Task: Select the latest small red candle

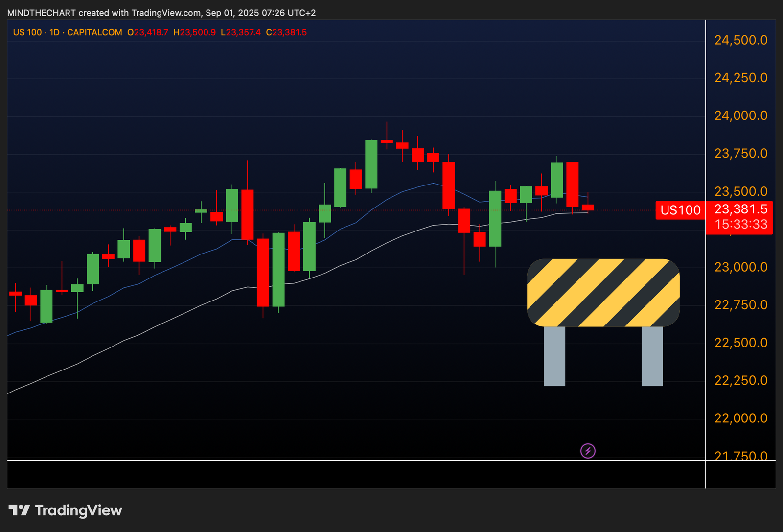Action: tap(588, 208)
